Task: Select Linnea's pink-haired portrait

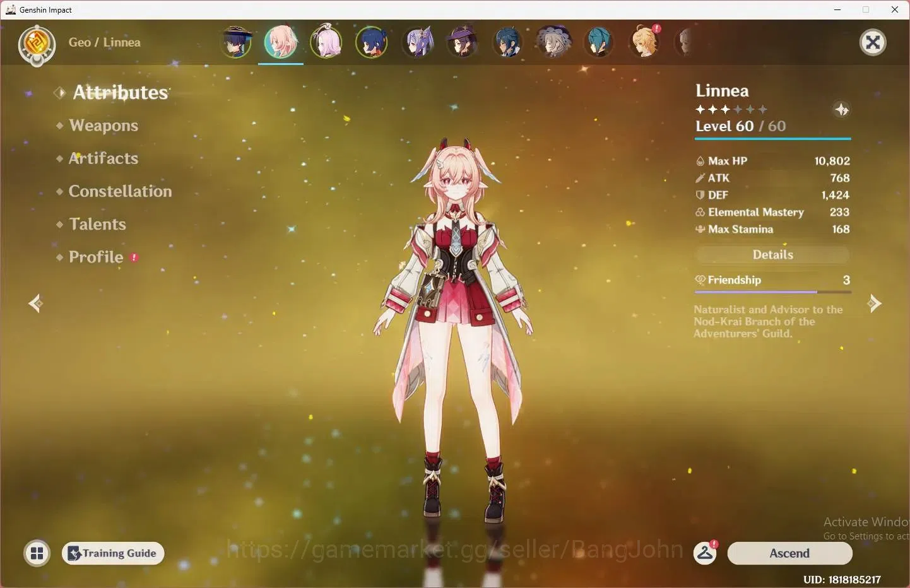Action: (x=281, y=42)
